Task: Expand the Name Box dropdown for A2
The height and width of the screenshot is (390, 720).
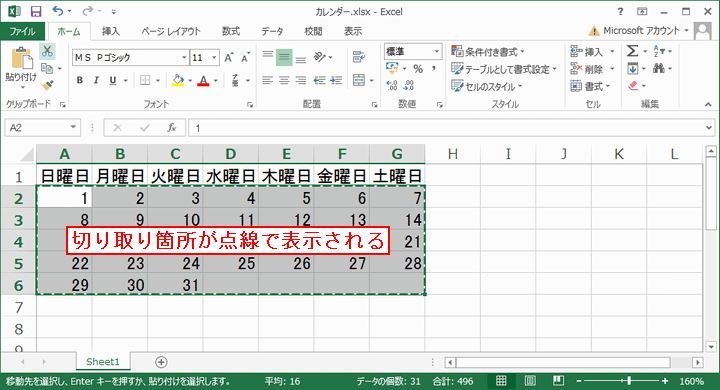Action: [x=73, y=127]
